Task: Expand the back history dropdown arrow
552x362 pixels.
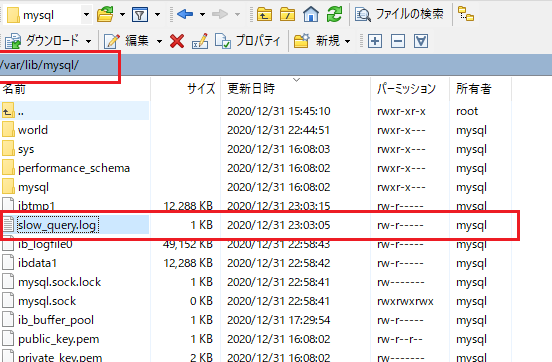Action: point(202,15)
